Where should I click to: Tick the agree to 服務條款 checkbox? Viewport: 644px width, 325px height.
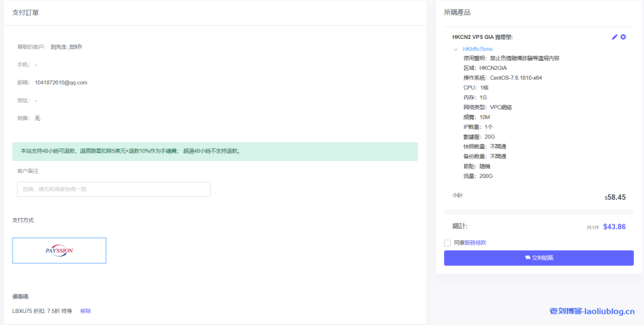click(447, 243)
